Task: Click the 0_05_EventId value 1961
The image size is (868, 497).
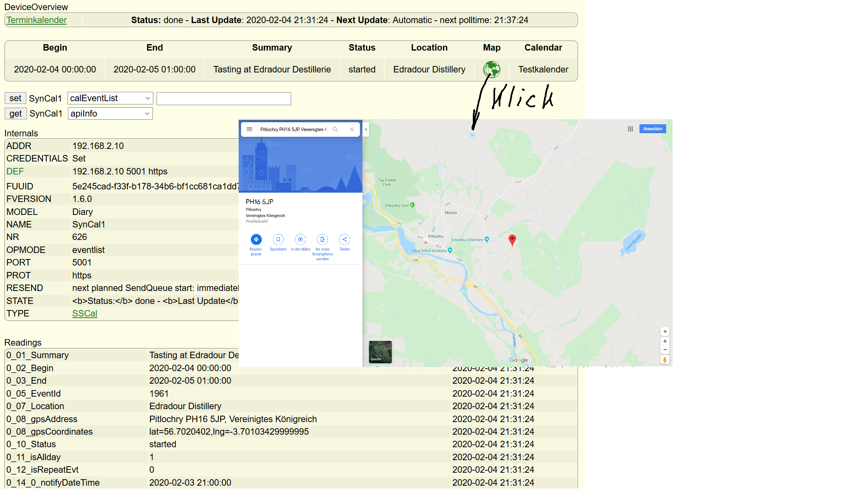Action: (159, 394)
